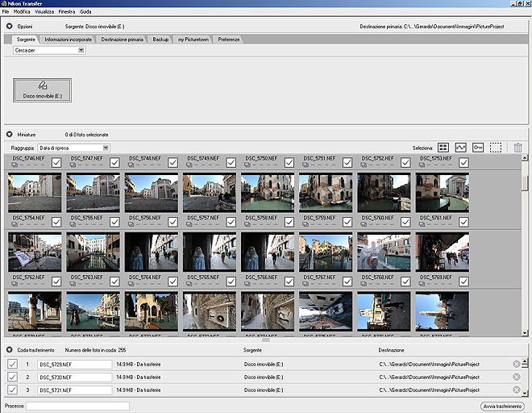Collapse the Coda trasferimento panel
The width and height of the screenshot is (532, 413).
(x=10, y=350)
